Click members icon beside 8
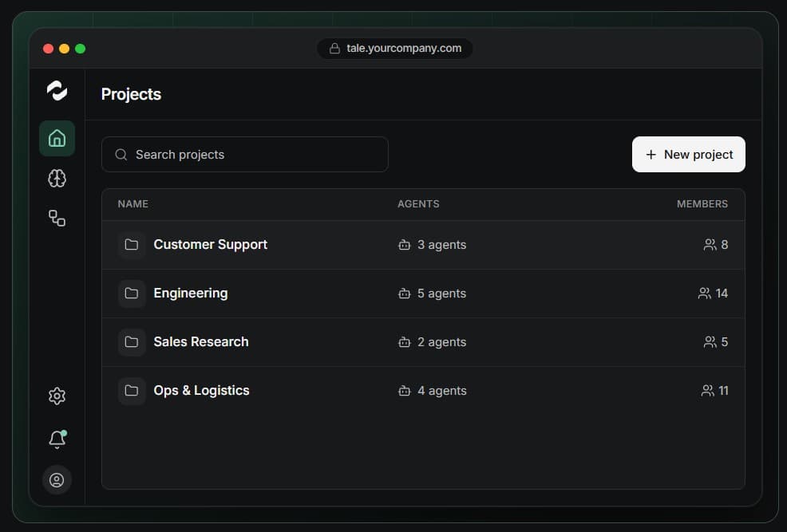This screenshot has height=532, width=787. (x=710, y=245)
